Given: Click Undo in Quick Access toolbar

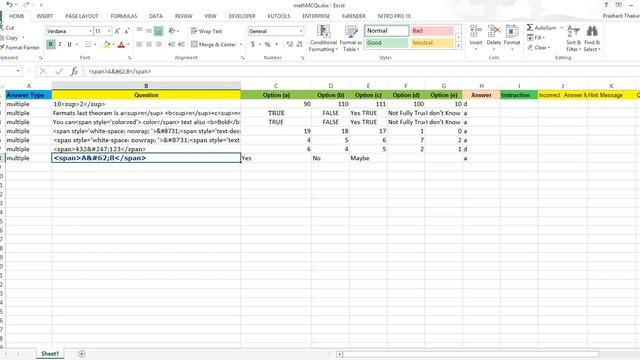Looking at the screenshot, I should (x=9, y=5).
